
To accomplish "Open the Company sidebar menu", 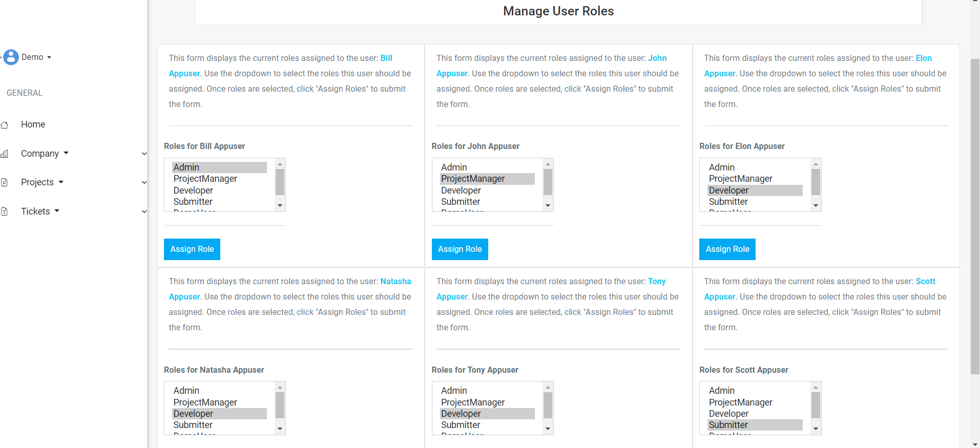I will [x=45, y=154].
